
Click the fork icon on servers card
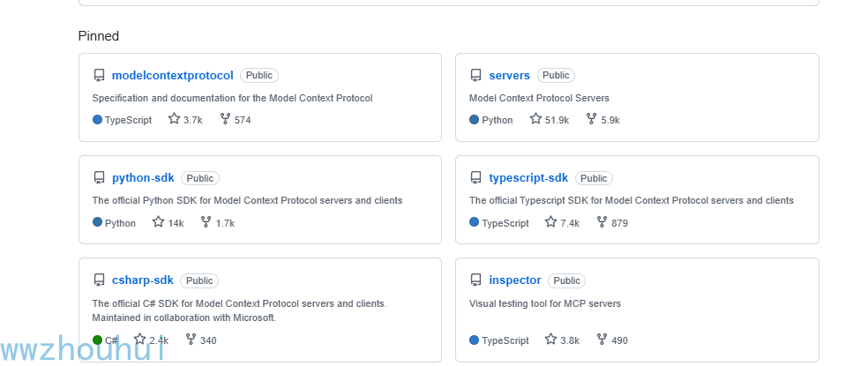[591, 119]
